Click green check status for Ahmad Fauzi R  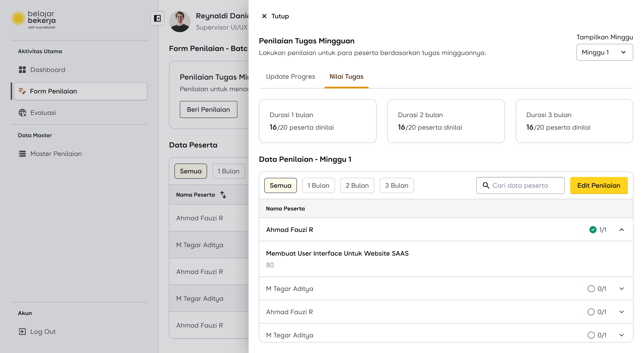click(593, 230)
